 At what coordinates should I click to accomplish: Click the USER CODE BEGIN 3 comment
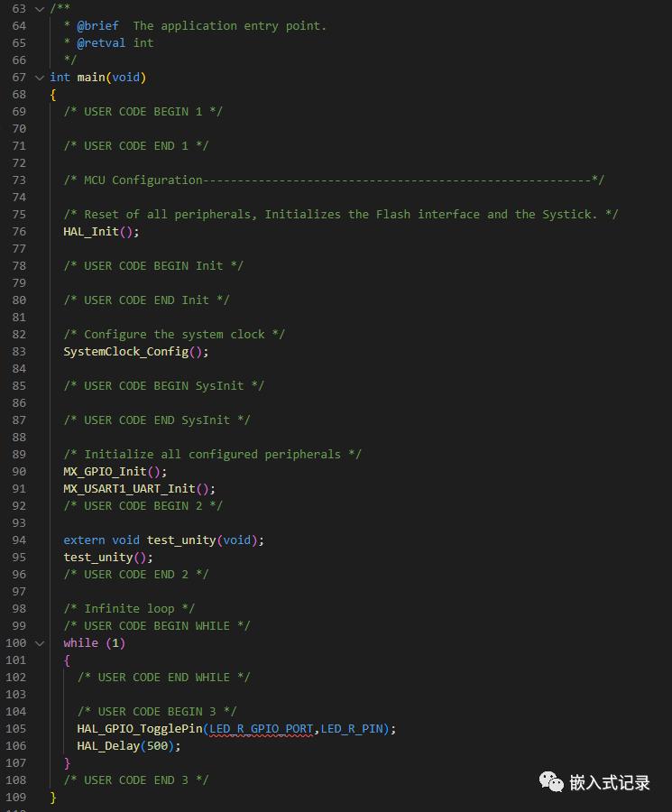(157, 712)
